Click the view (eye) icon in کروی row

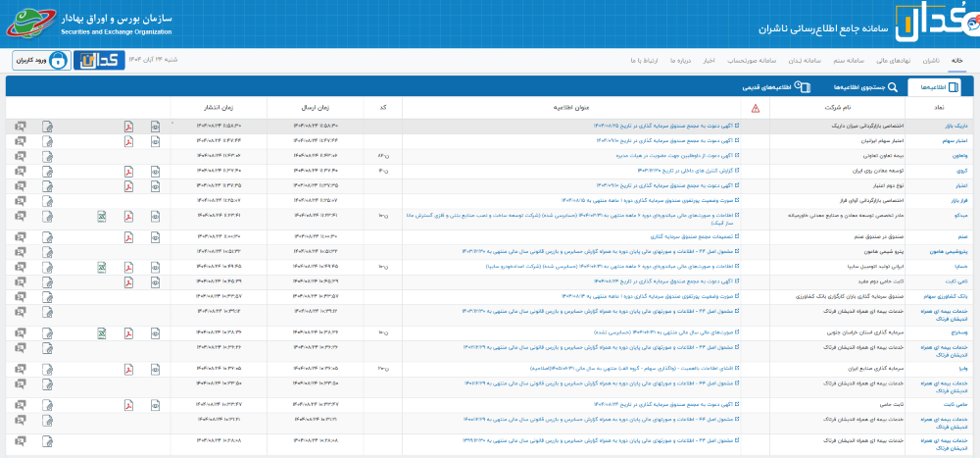click(x=155, y=170)
